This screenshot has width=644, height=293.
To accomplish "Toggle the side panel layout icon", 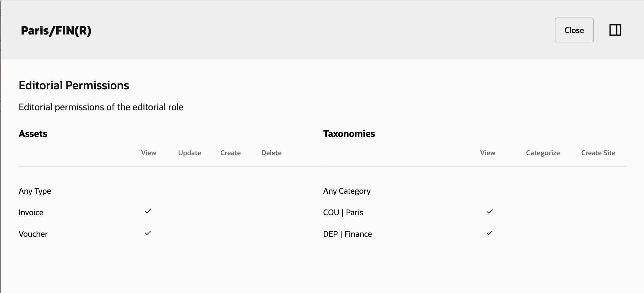I will pyautogui.click(x=615, y=30).
